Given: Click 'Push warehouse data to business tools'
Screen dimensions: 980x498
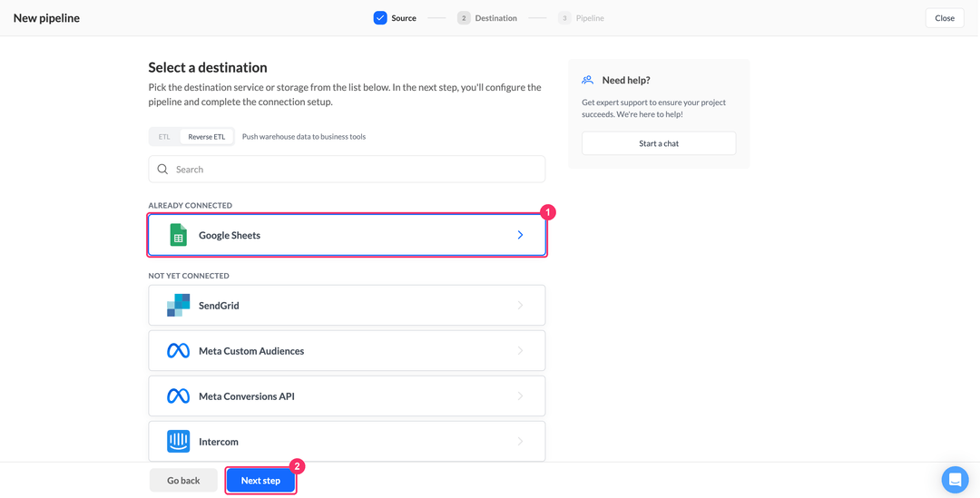Looking at the screenshot, I should point(304,137).
